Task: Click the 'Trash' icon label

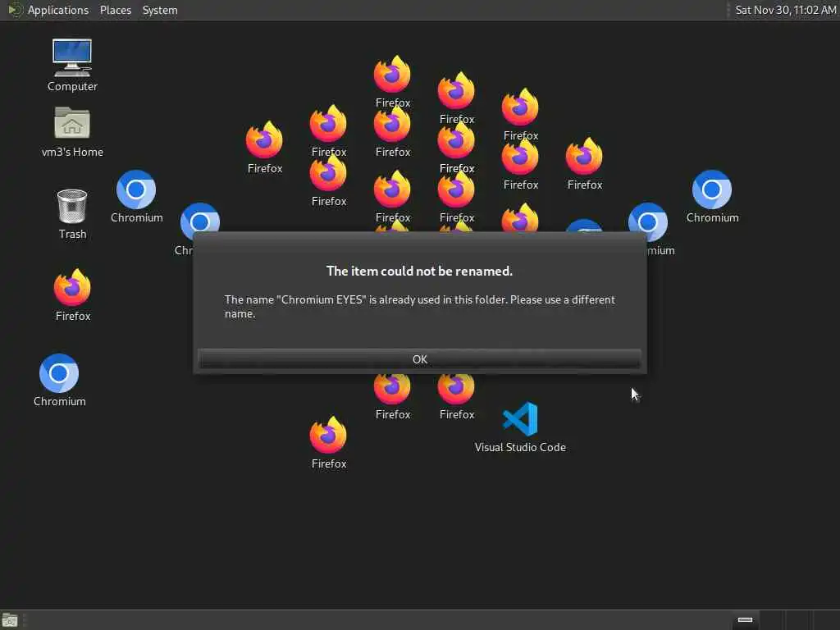Action: click(72, 234)
